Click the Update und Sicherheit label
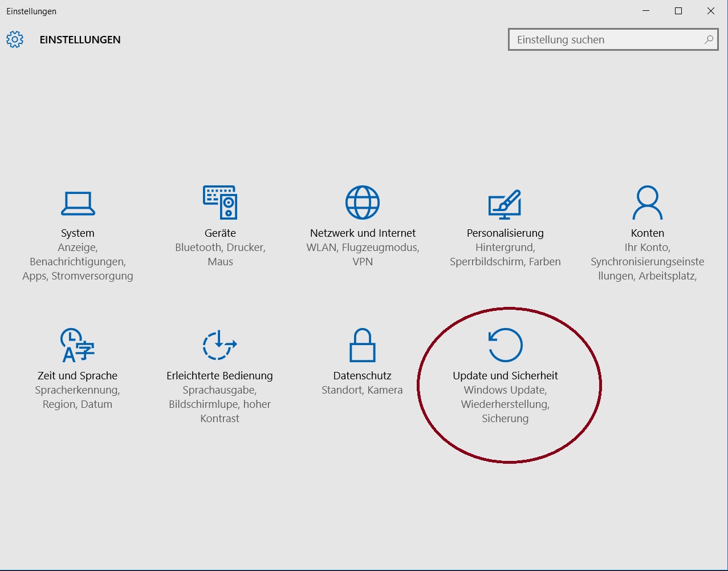 (x=505, y=375)
